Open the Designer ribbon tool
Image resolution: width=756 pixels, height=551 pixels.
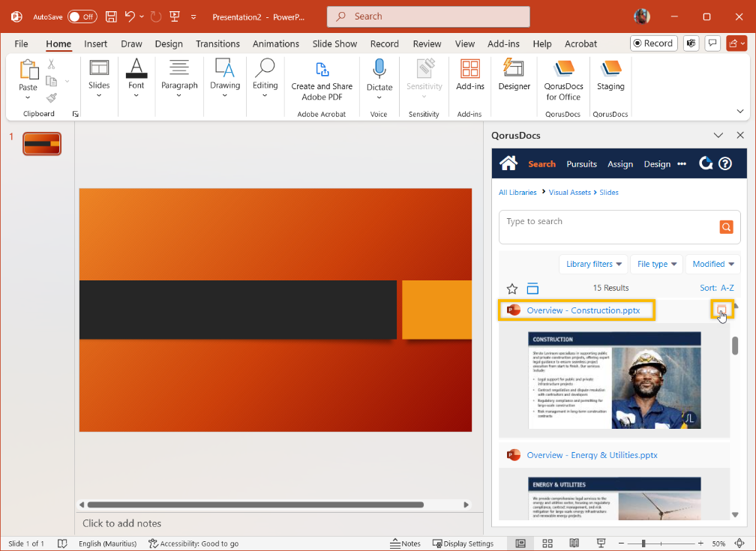(514, 76)
